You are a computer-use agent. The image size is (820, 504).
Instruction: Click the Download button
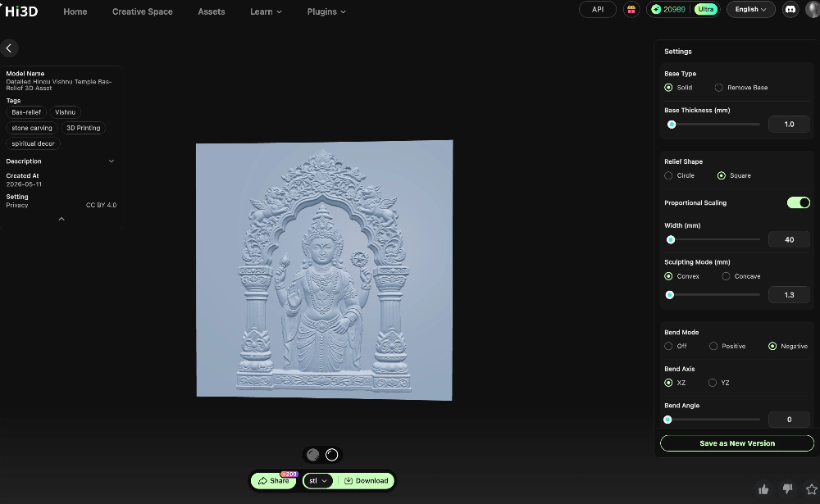coord(367,480)
